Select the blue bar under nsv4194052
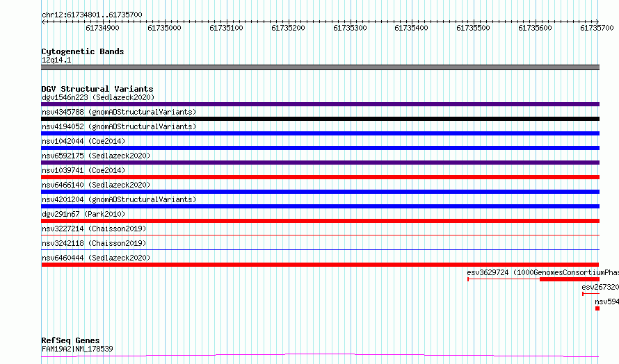This screenshot has width=619, height=364. point(320,133)
